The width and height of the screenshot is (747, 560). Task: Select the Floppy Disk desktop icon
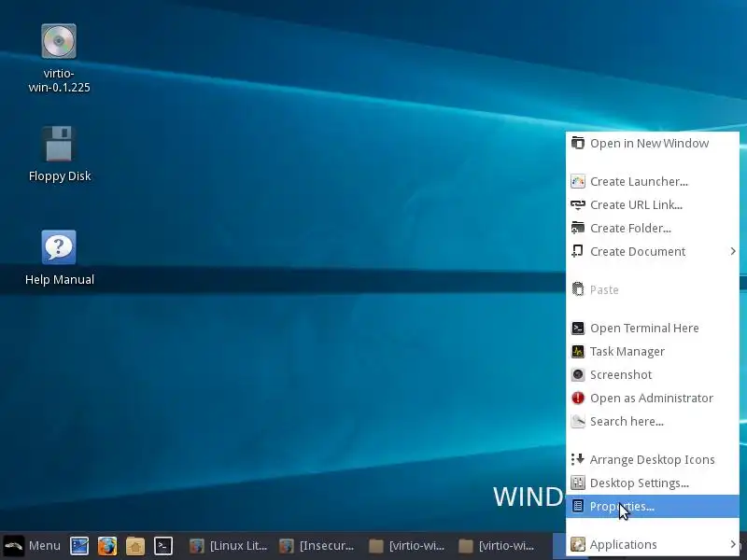tap(59, 145)
